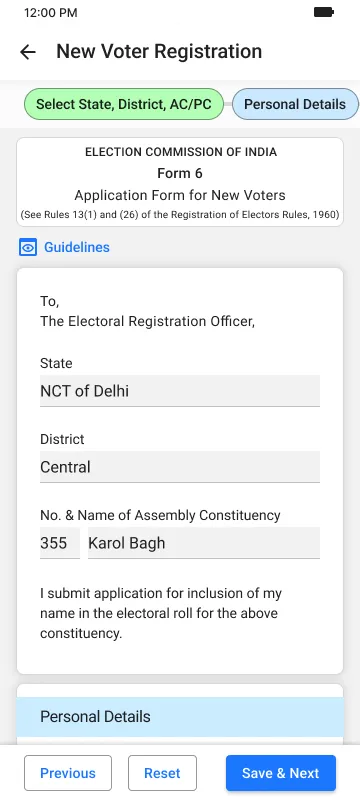Viewport: 360px width, 800px height.
Task: Tap the Electoral Registration Officer address text
Action: [147, 312]
